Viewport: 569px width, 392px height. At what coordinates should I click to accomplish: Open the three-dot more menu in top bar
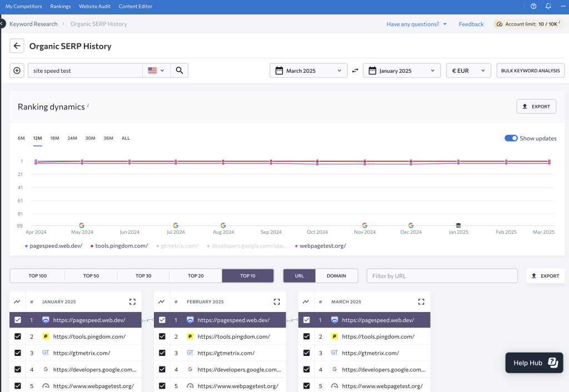click(563, 6)
